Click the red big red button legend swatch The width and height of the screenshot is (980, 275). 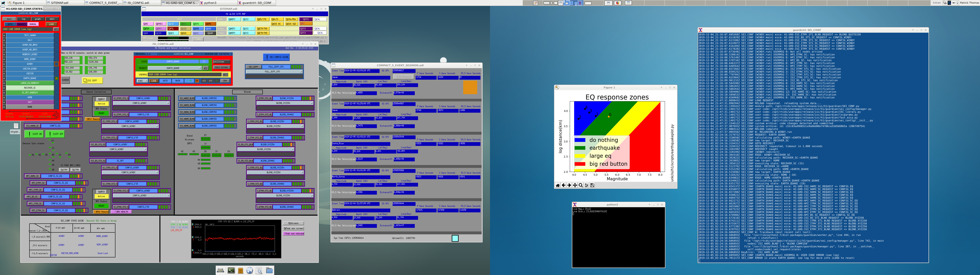click(580, 164)
